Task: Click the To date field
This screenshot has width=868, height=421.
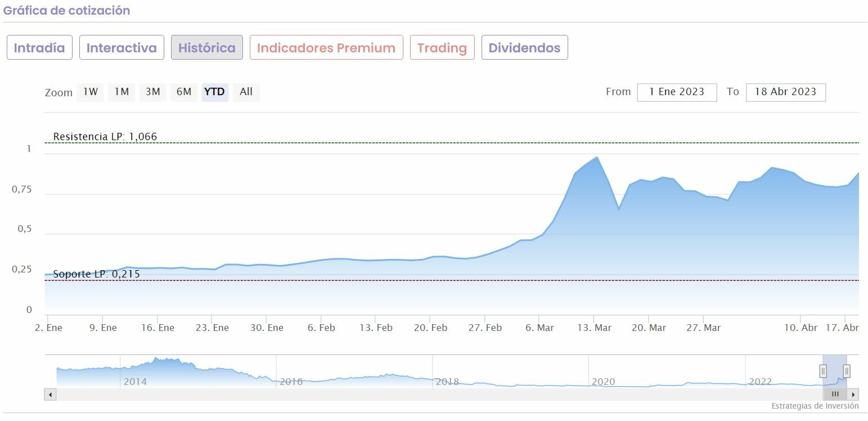Action: (x=785, y=92)
